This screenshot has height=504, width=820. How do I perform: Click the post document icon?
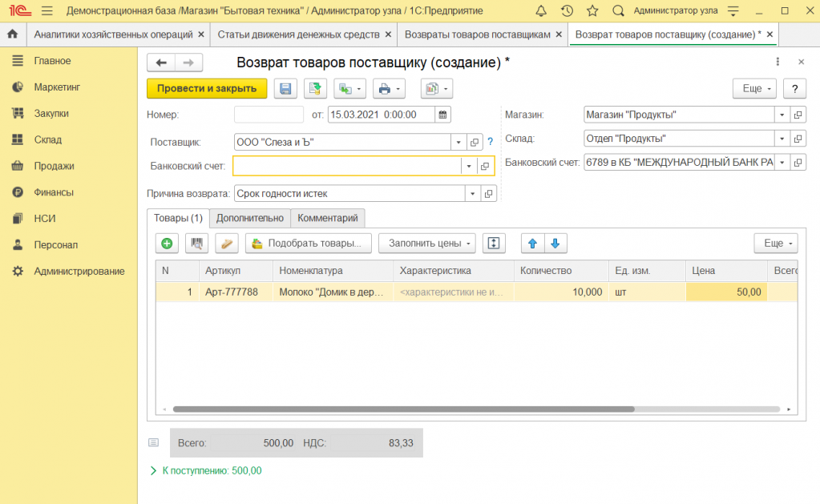pos(314,89)
